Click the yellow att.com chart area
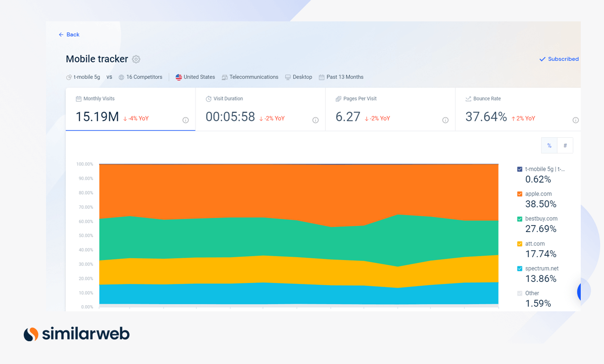The image size is (604, 364). [299, 271]
